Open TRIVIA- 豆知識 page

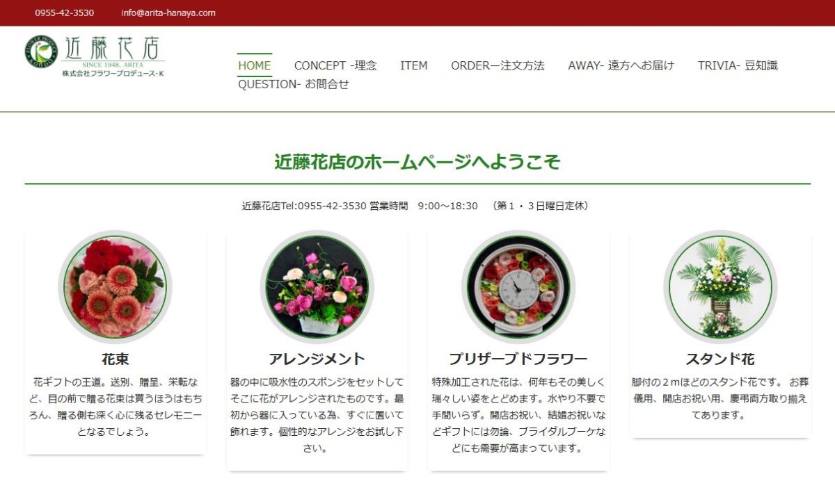738,65
